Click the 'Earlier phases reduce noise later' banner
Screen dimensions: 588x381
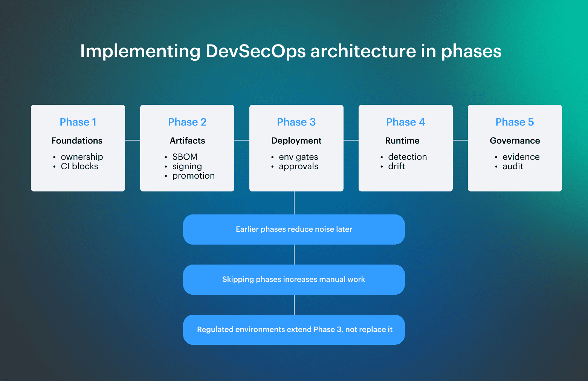click(294, 229)
